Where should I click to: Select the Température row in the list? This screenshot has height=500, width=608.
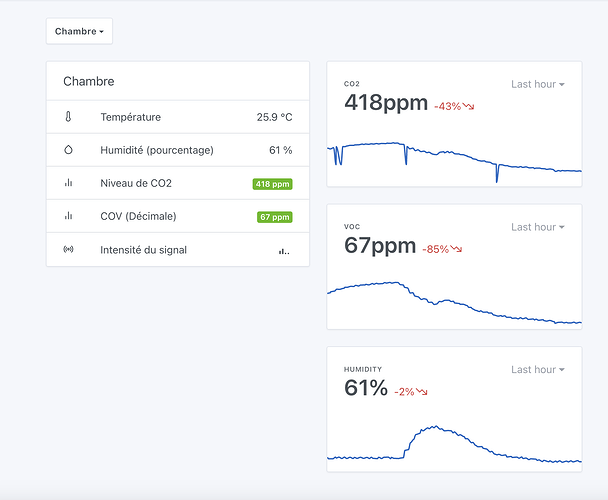pos(177,117)
